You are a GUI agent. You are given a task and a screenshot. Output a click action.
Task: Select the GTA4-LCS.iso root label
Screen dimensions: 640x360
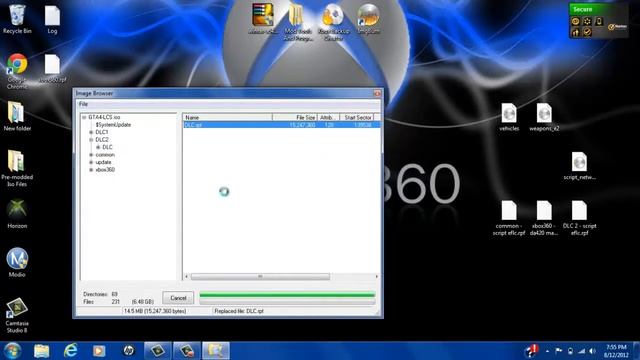pyautogui.click(x=104, y=118)
